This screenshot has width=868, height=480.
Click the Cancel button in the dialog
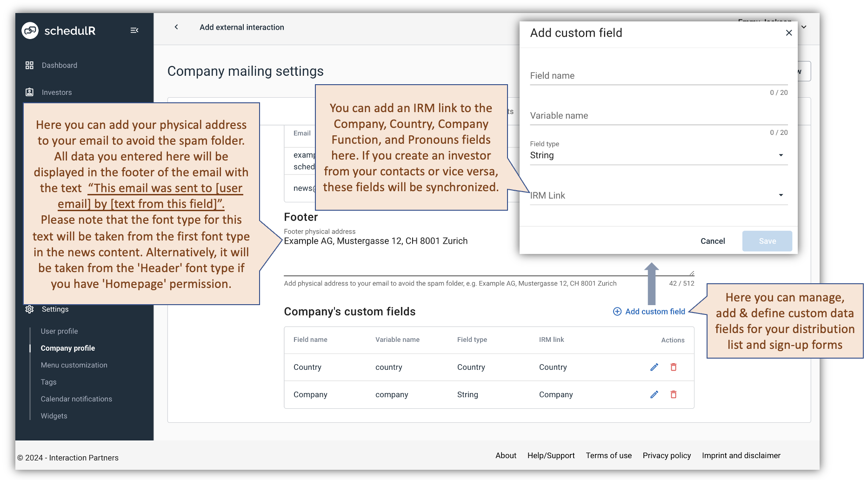point(712,241)
